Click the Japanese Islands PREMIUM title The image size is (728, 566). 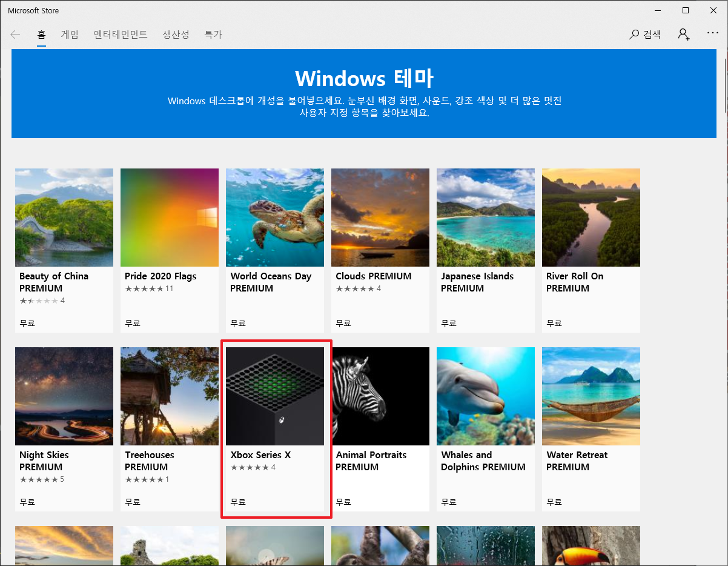(477, 282)
